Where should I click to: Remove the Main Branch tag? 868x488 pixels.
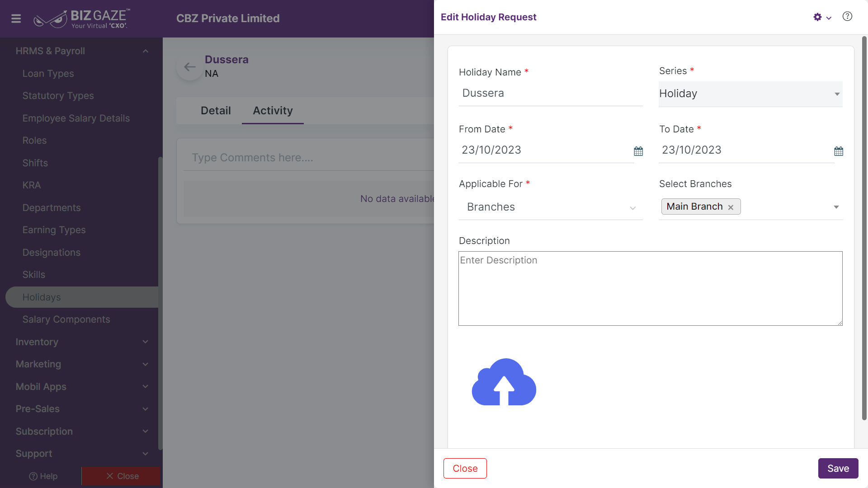click(x=731, y=207)
